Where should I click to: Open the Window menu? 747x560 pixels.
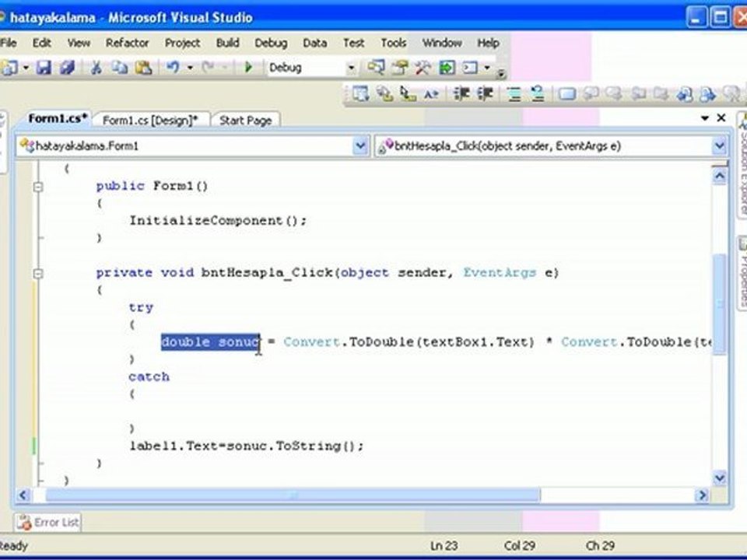(x=442, y=43)
